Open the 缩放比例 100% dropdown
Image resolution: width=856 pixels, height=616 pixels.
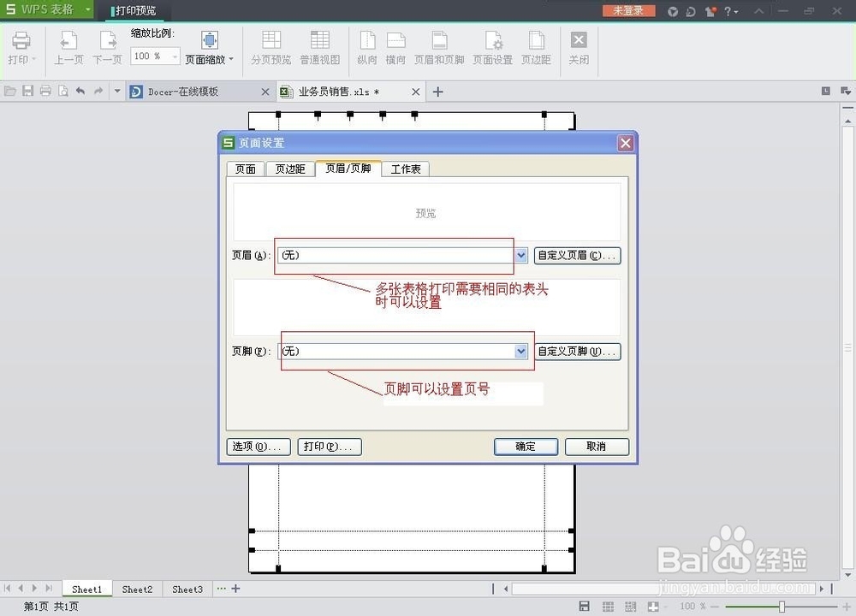175,56
